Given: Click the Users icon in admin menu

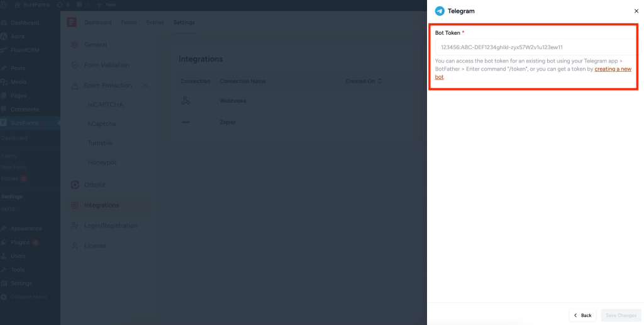Looking at the screenshot, I should 4,256.
